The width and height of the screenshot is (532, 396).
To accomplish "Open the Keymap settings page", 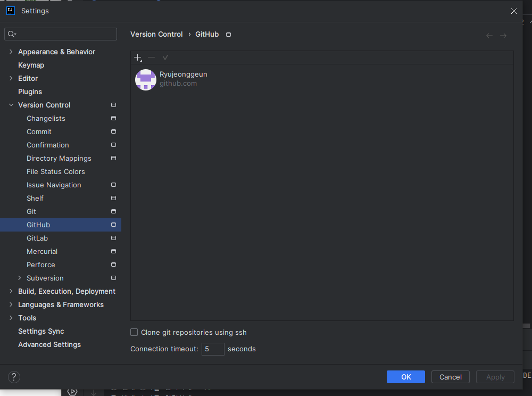I will coord(31,65).
